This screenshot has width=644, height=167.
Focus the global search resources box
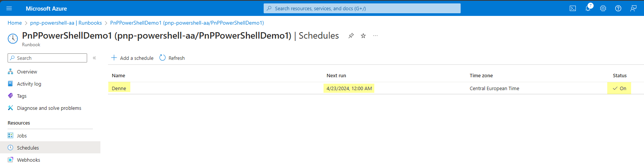[x=362, y=8]
